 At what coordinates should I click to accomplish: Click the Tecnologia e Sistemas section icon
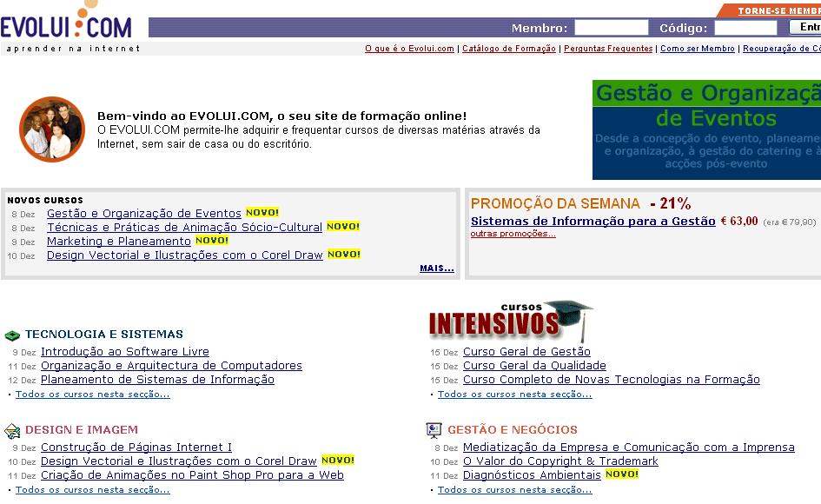tap(12, 335)
